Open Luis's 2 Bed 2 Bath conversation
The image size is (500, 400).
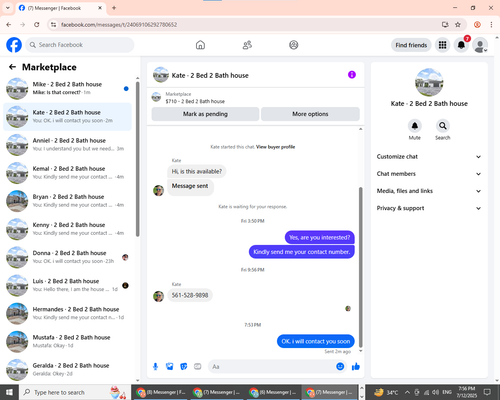pyautogui.click(x=67, y=285)
